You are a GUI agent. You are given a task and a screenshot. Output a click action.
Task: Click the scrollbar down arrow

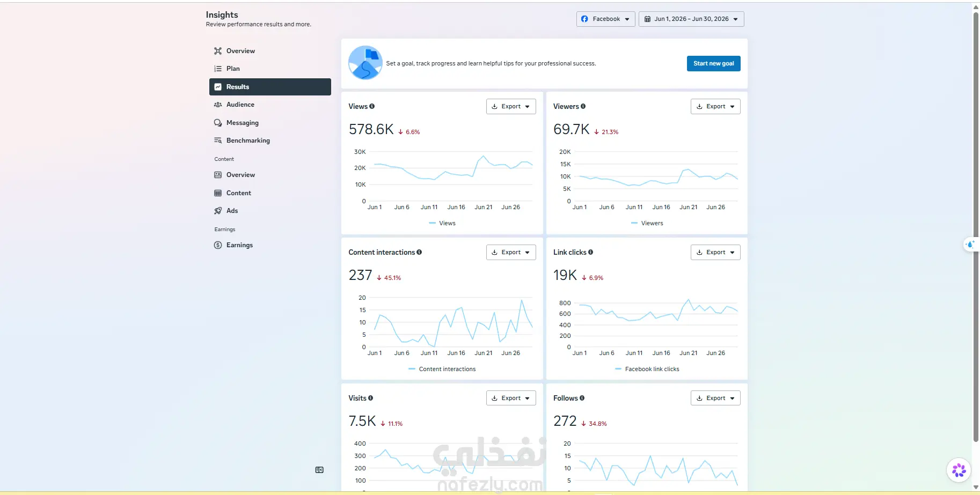pos(976,487)
